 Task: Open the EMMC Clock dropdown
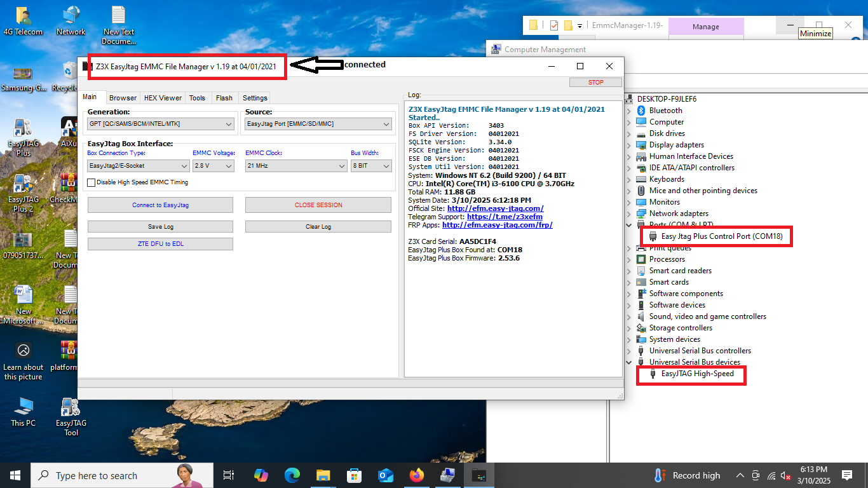pos(296,166)
